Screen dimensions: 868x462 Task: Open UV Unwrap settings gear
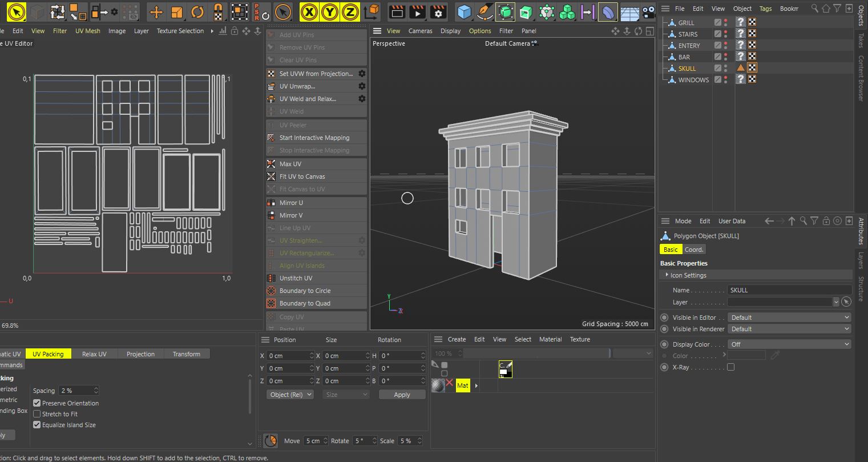click(362, 86)
